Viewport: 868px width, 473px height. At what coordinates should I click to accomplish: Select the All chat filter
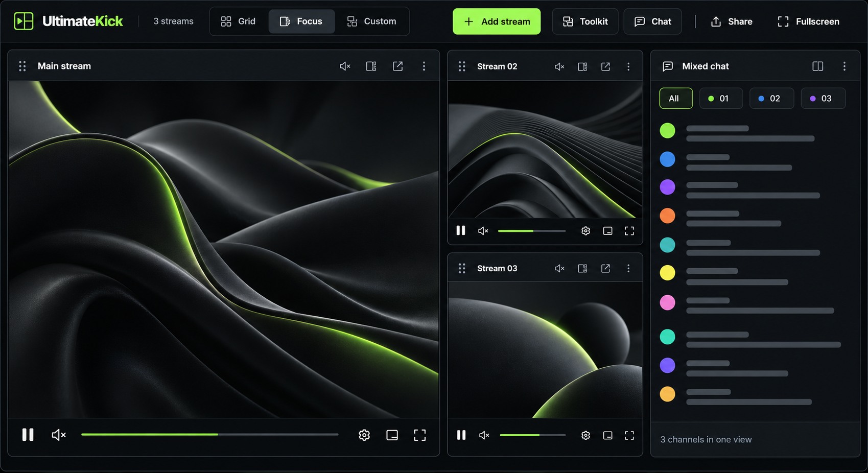coord(676,99)
